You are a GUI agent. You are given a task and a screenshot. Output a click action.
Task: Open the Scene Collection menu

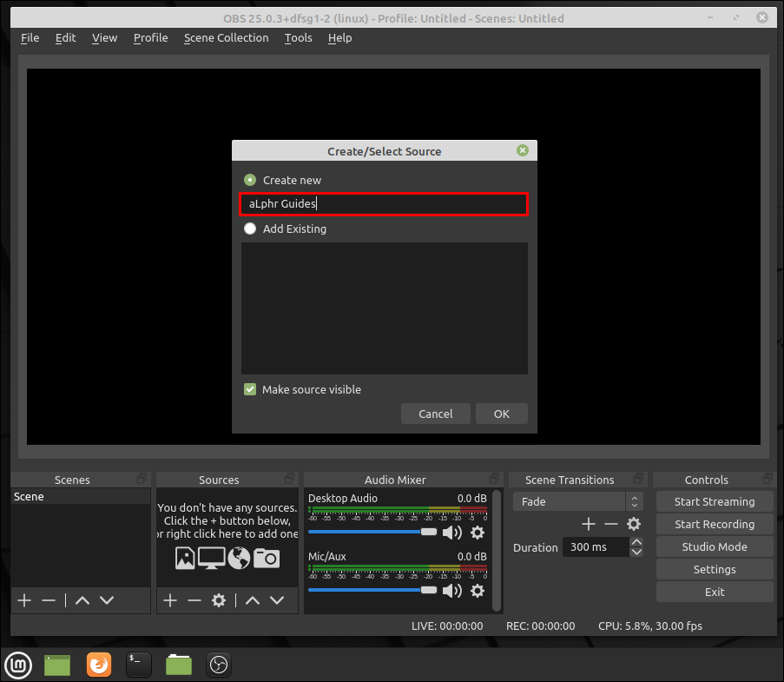[x=226, y=37]
